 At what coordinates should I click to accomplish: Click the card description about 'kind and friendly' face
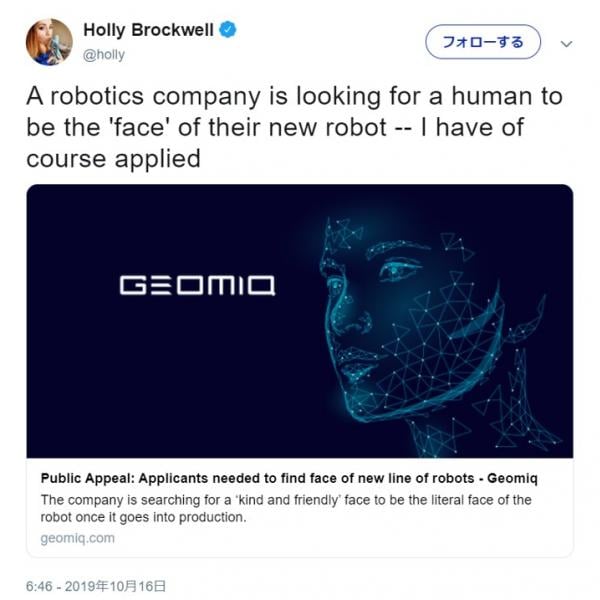[x=285, y=508]
